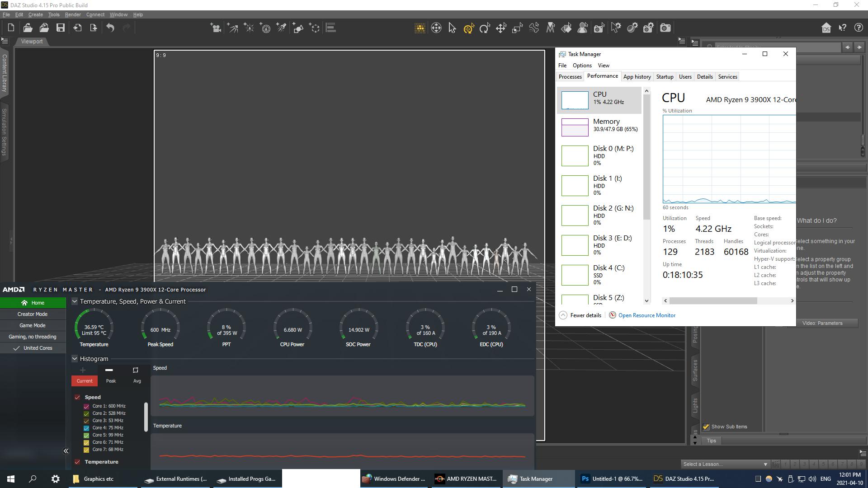Image resolution: width=868 pixels, height=488 pixels.
Task: Toggle the Speed group checkbox
Action: click(x=77, y=397)
